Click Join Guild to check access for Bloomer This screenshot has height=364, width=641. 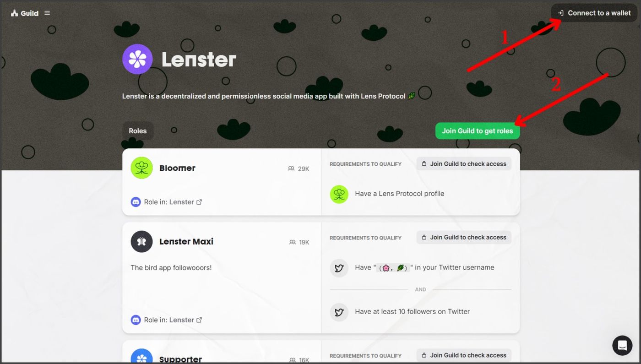coord(464,164)
